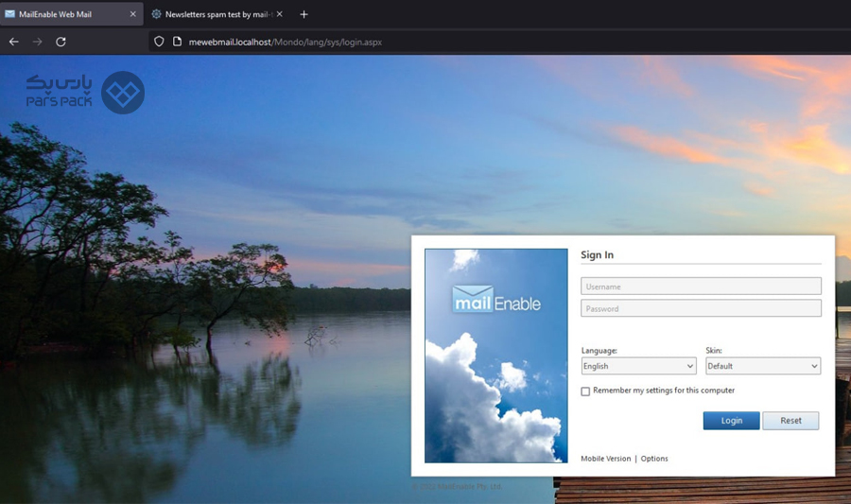Enable Remember my settings for this computer
The image size is (851, 504).
[x=585, y=391]
